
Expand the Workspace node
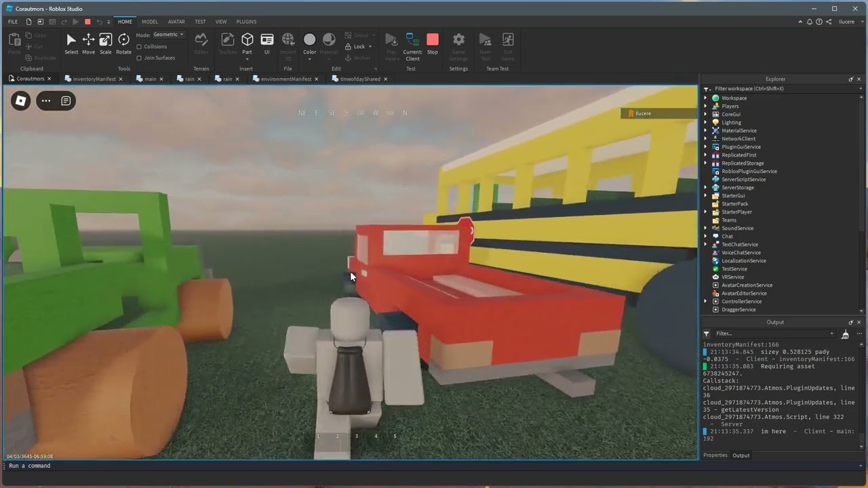click(705, 98)
